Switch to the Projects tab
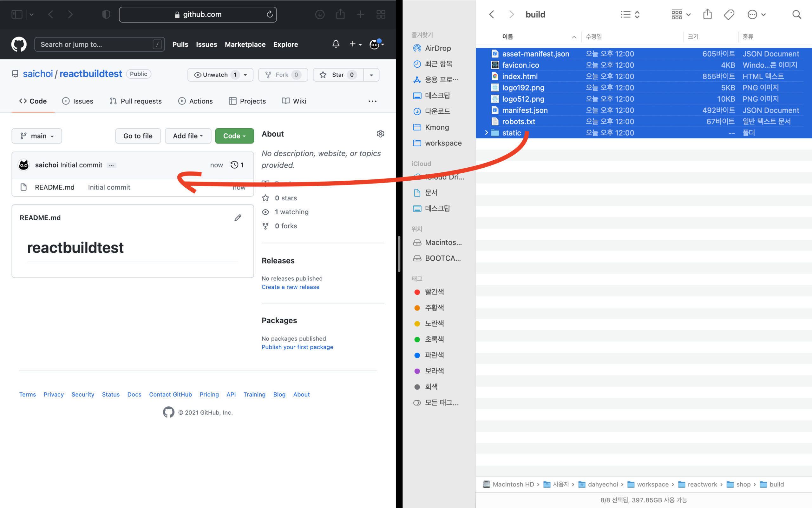This screenshot has height=508, width=812. 247,101
